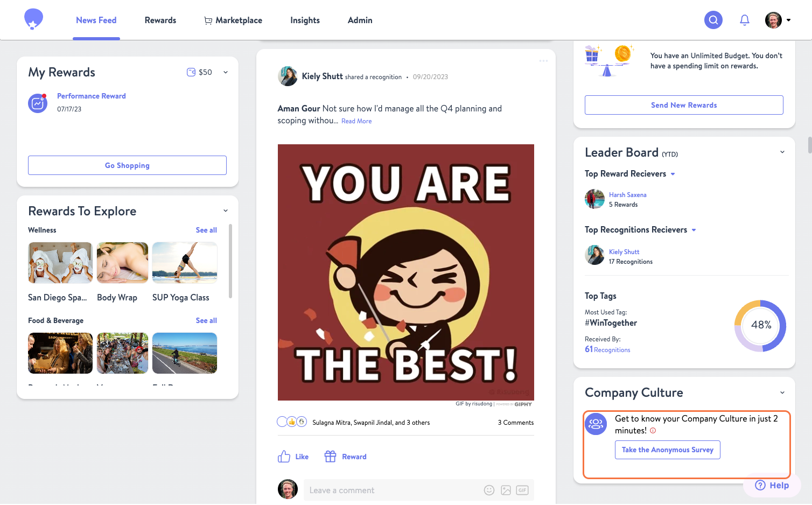812x505 pixels.
Task: Click the gift icon next to Reward
Action: (x=331, y=456)
